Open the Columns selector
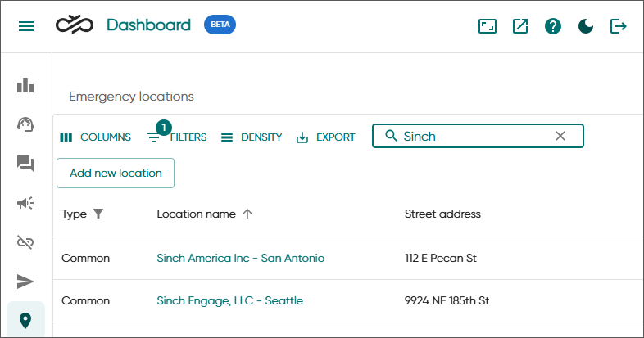 coord(96,137)
